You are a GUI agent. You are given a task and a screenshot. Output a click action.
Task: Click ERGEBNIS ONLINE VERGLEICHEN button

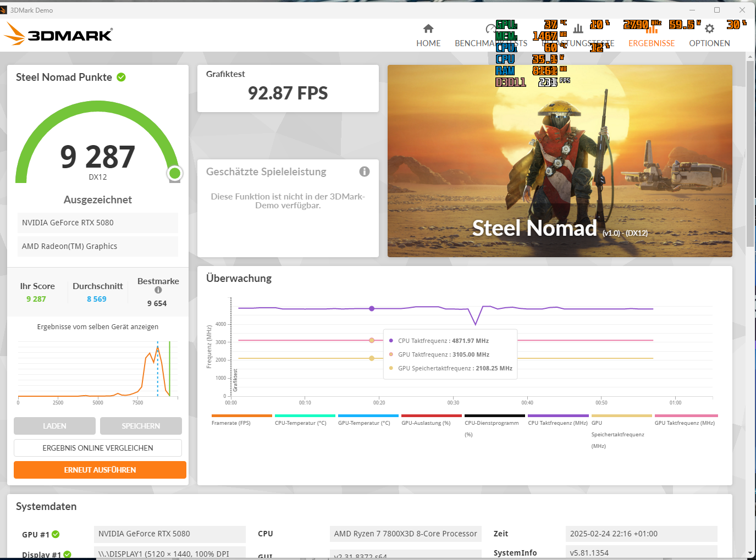click(98, 448)
